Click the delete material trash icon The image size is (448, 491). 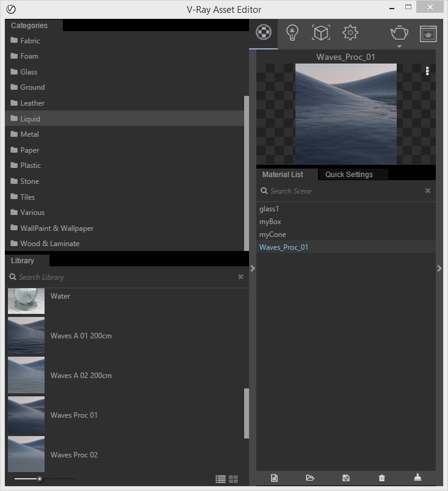[381, 478]
